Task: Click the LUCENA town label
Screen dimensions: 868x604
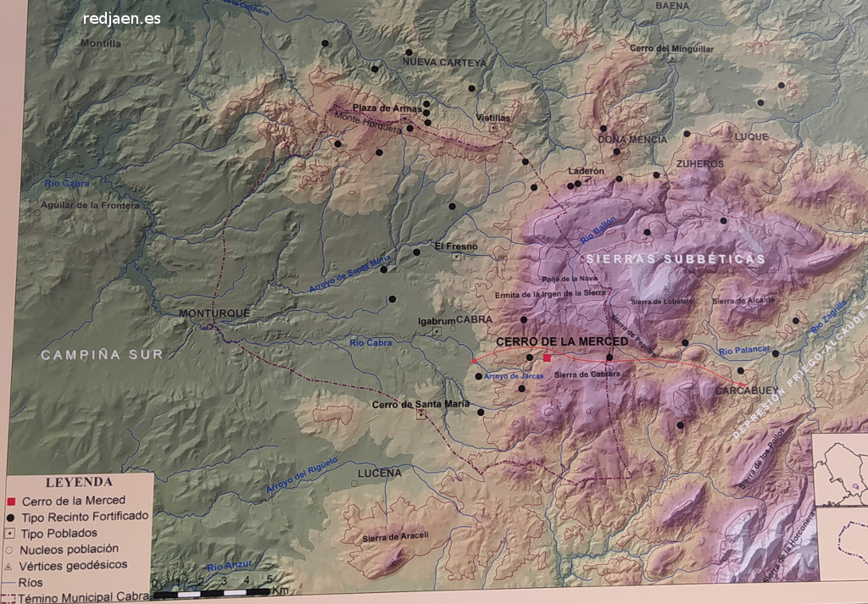Action: pyautogui.click(x=379, y=473)
